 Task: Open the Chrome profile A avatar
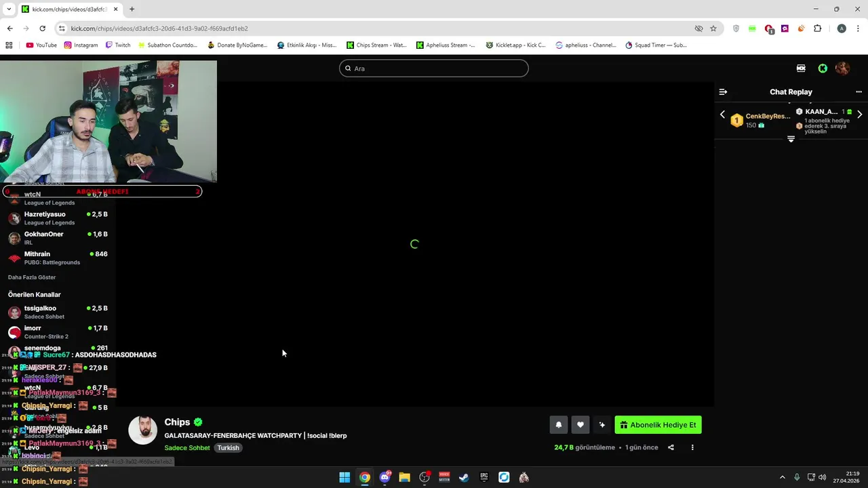pos(842,28)
